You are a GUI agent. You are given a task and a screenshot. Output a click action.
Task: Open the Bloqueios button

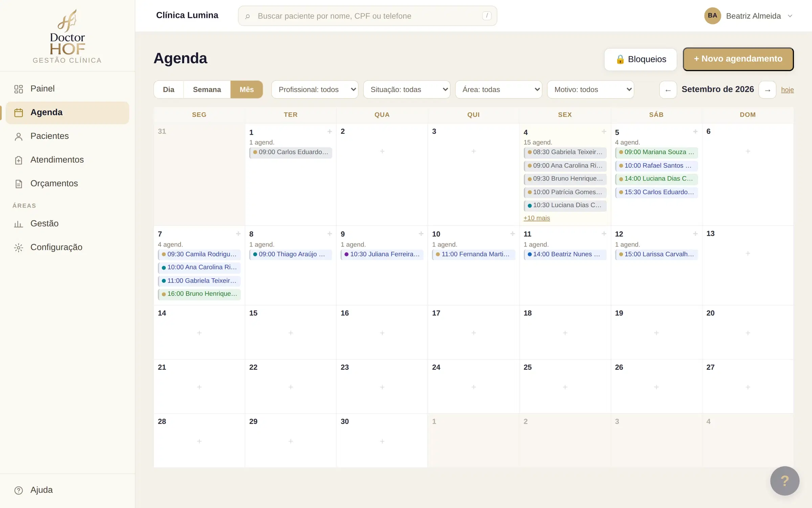tap(640, 59)
